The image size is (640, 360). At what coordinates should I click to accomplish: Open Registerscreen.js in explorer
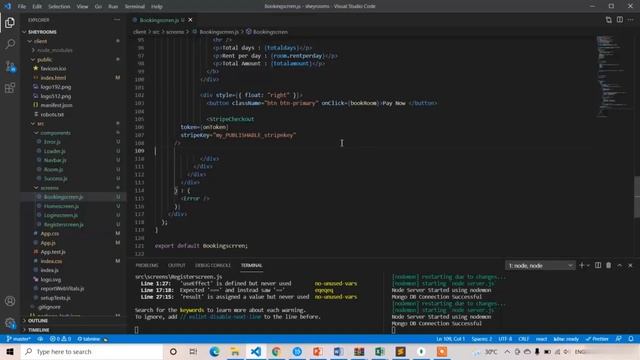[x=73, y=224]
